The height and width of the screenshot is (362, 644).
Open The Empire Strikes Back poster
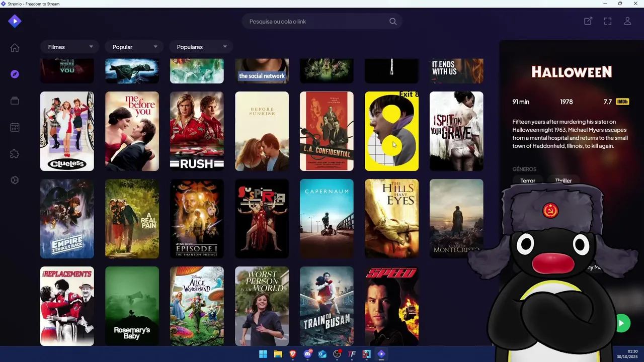click(x=67, y=219)
